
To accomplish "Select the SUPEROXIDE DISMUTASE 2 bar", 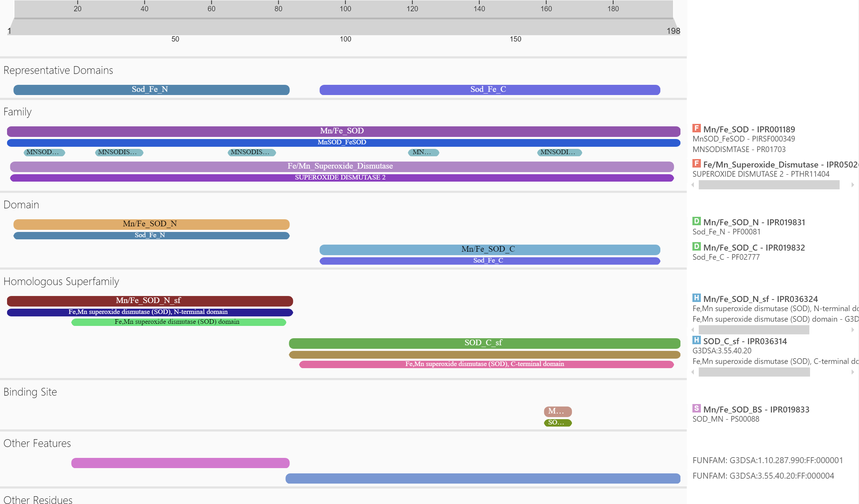I will [x=342, y=178].
